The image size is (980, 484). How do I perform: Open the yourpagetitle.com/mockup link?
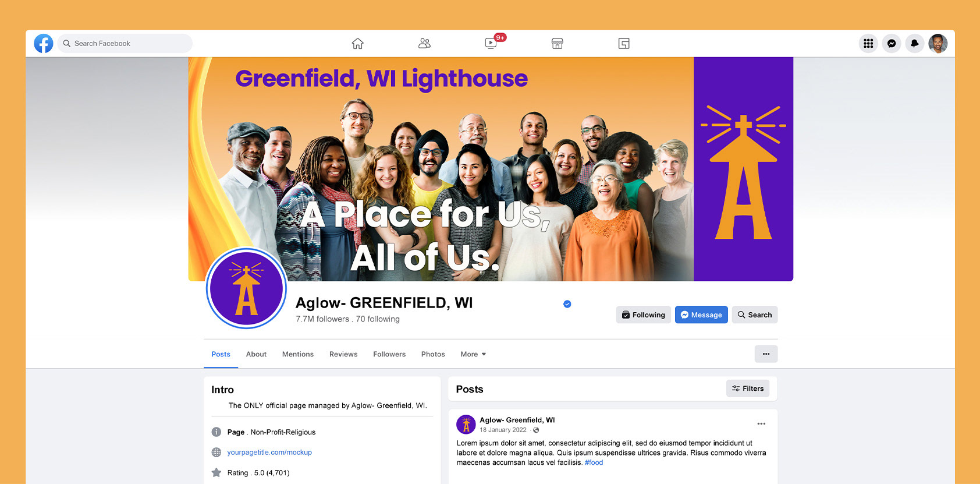[x=269, y=452]
